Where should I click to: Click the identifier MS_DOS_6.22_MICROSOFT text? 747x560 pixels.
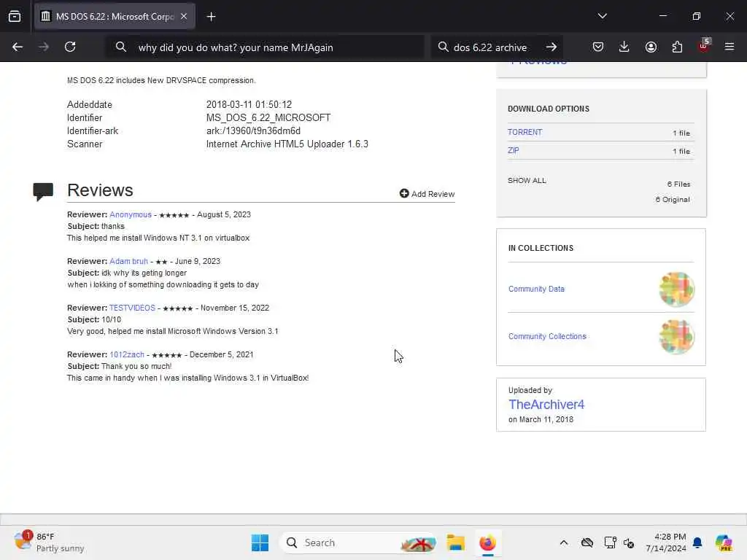click(268, 117)
